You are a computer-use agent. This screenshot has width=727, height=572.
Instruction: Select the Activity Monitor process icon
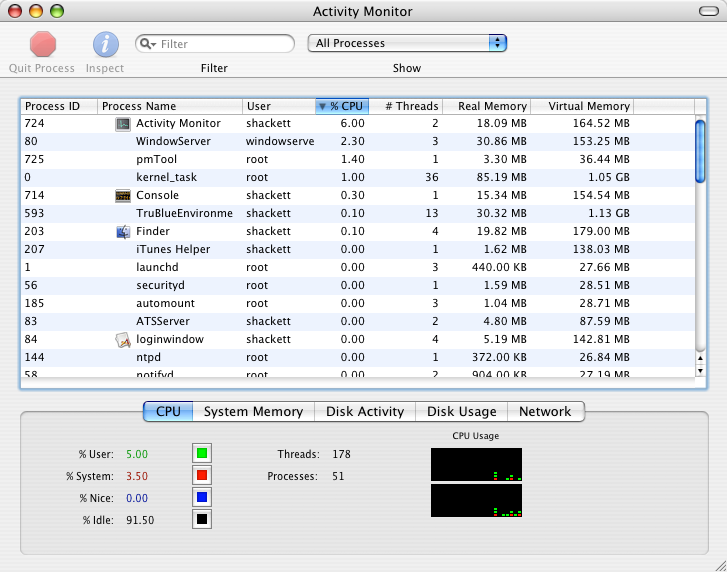pyautogui.click(x=123, y=123)
